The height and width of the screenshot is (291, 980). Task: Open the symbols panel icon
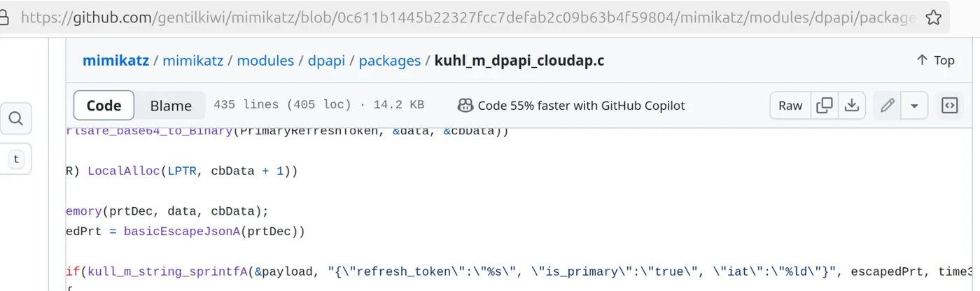(949, 106)
